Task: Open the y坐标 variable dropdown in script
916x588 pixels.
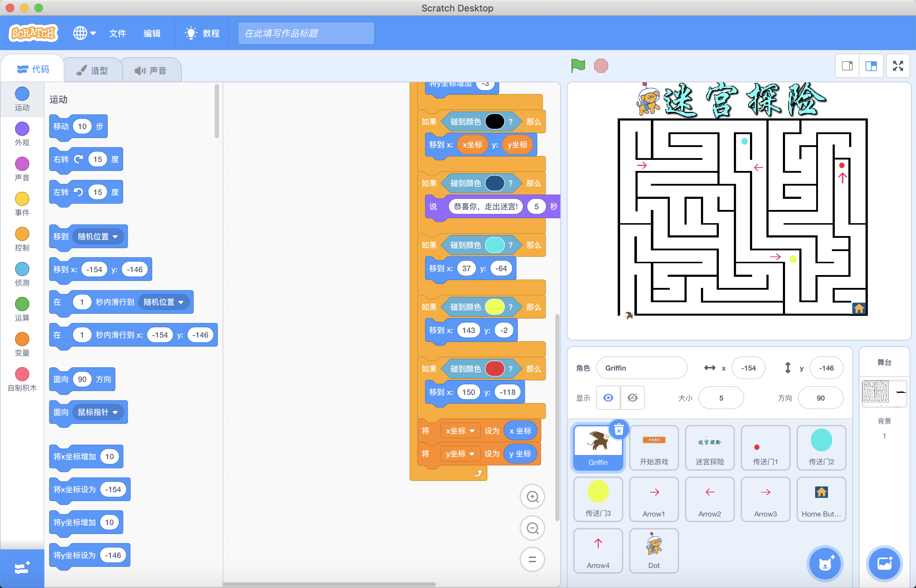Action: pyautogui.click(x=460, y=454)
